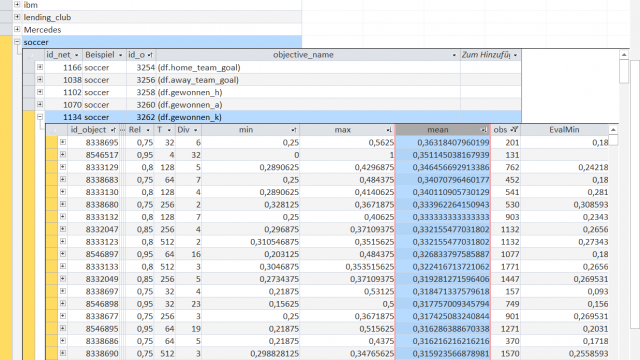This screenshot has width=640, height=360.
Task: Select the mean column header
Action: pyautogui.click(x=443, y=130)
